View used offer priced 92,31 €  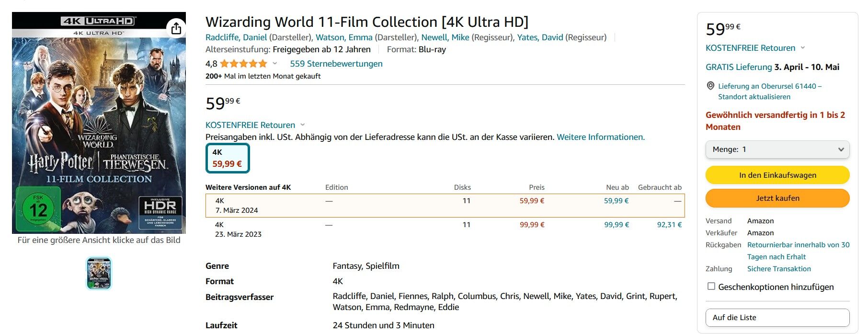[x=669, y=225]
